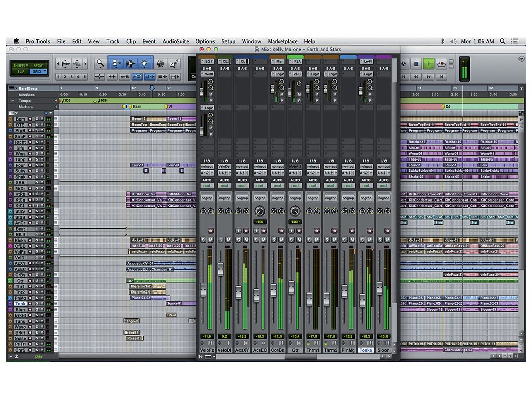Click the Rewind transport button
This screenshot has width=532, height=399.
point(416,77)
